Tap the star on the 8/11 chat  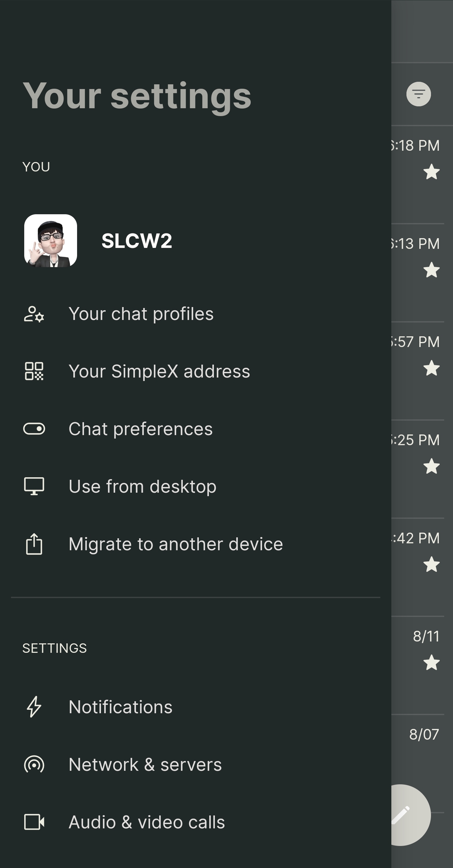click(431, 663)
